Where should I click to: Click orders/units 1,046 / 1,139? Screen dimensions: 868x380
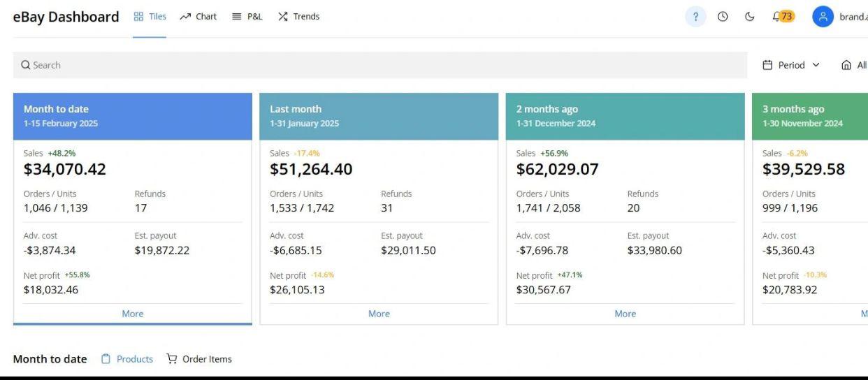[x=56, y=207]
